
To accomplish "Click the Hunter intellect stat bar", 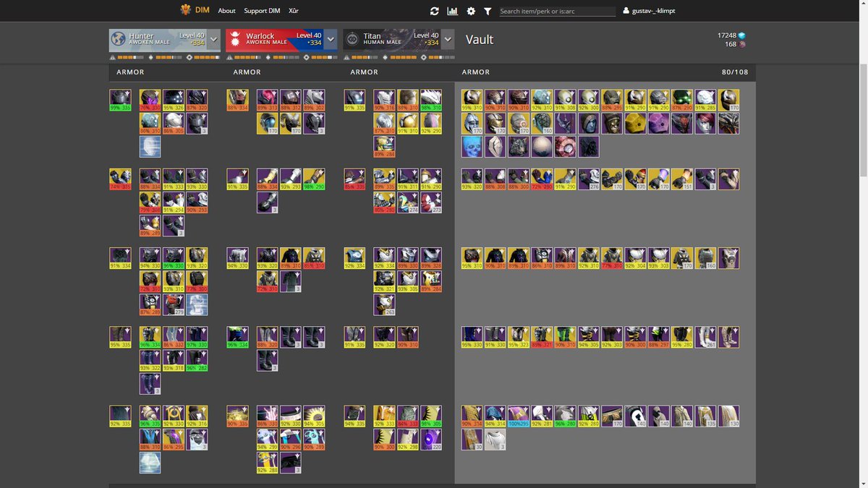I will (x=127, y=57).
